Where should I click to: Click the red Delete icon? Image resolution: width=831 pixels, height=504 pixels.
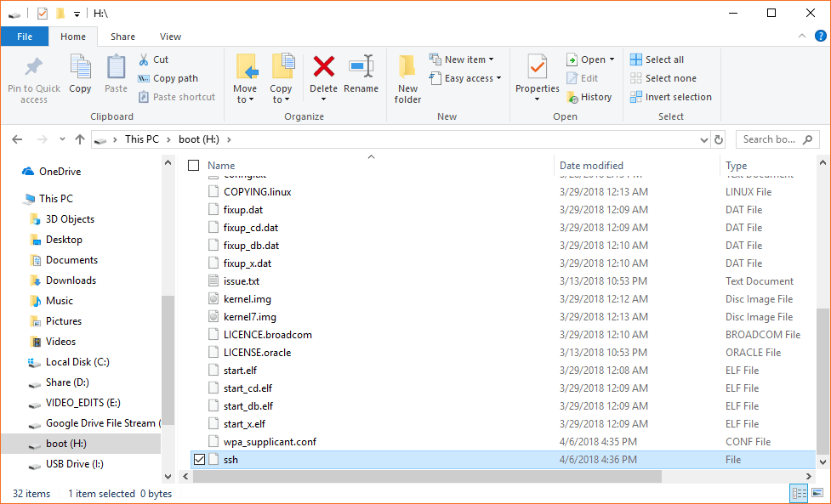pos(323,67)
